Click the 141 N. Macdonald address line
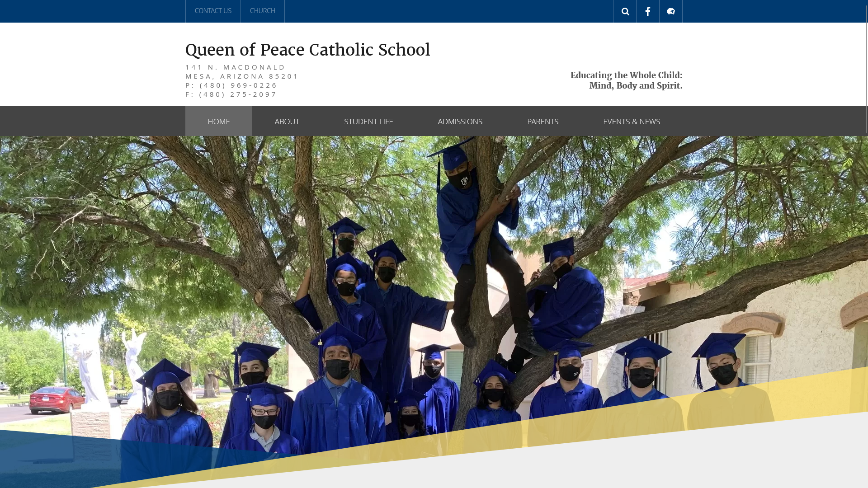Image resolution: width=868 pixels, height=488 pixels. 236,67
